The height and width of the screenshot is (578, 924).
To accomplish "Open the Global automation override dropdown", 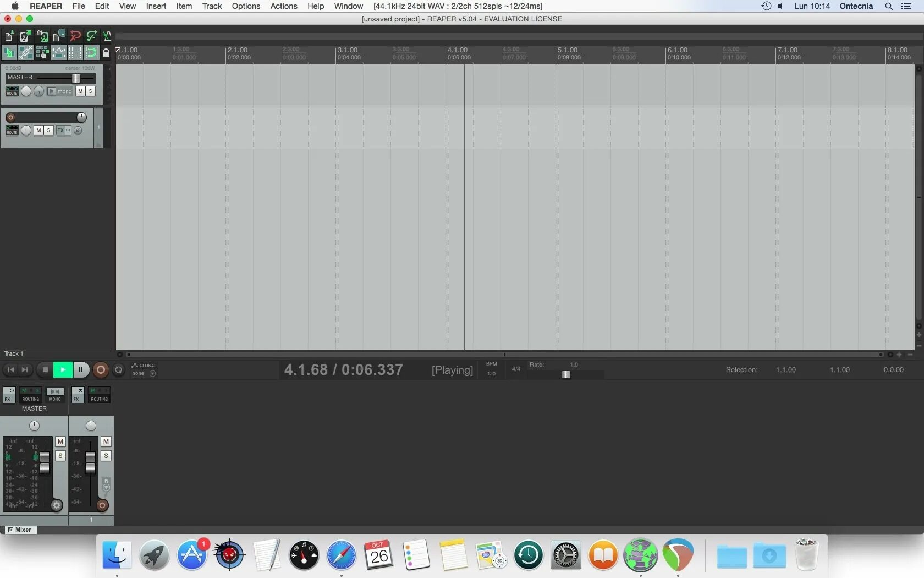I will 144,369.
